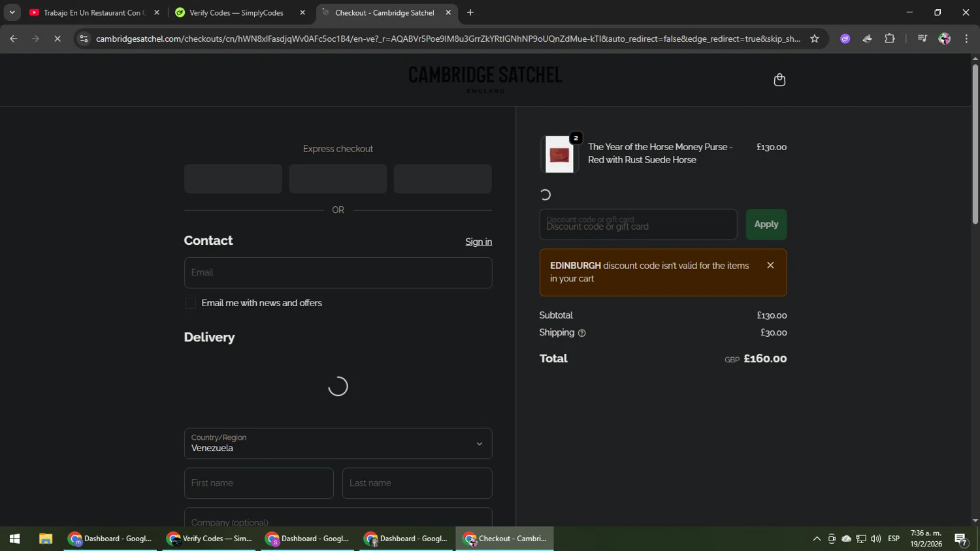The image size is (980, 551).
Task: Follow the Sign in link
Action: 478,242
